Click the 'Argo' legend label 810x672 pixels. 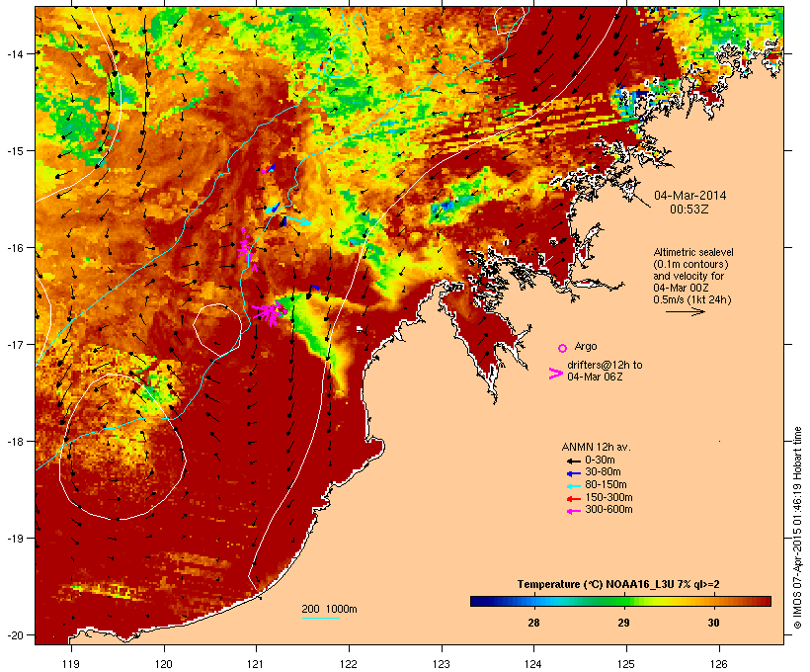[586, 346]
